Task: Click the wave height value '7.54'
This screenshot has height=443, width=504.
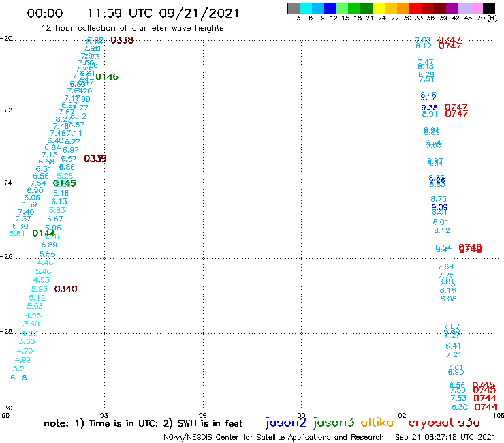Action: click(38, 183)
